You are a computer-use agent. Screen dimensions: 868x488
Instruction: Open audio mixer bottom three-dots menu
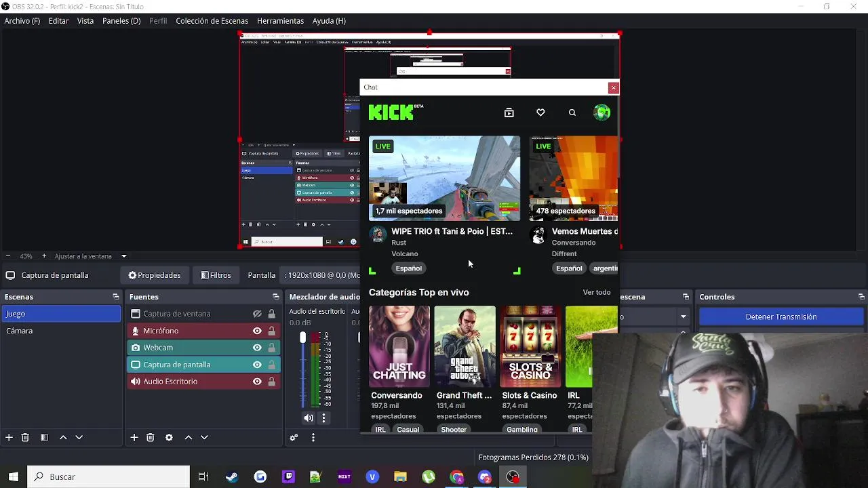[x=313, y=437]
